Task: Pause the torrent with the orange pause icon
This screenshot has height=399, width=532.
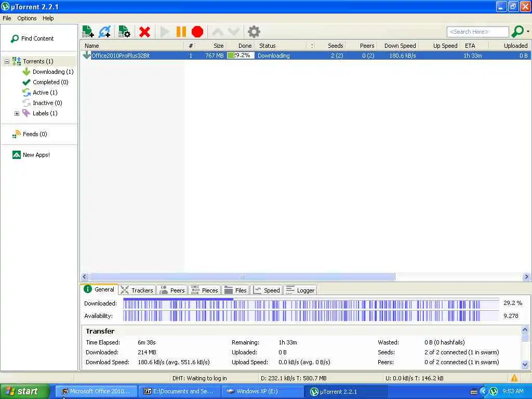Action: [x=181, y=32]
